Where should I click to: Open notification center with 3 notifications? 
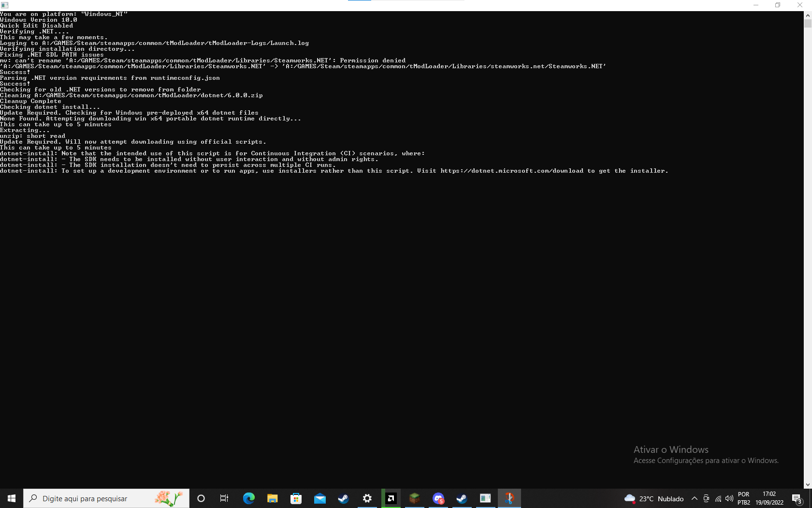[x=797, y=499]
